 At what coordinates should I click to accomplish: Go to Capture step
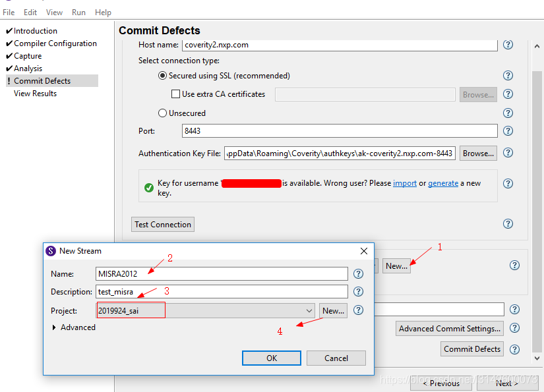tap(28, 56)
